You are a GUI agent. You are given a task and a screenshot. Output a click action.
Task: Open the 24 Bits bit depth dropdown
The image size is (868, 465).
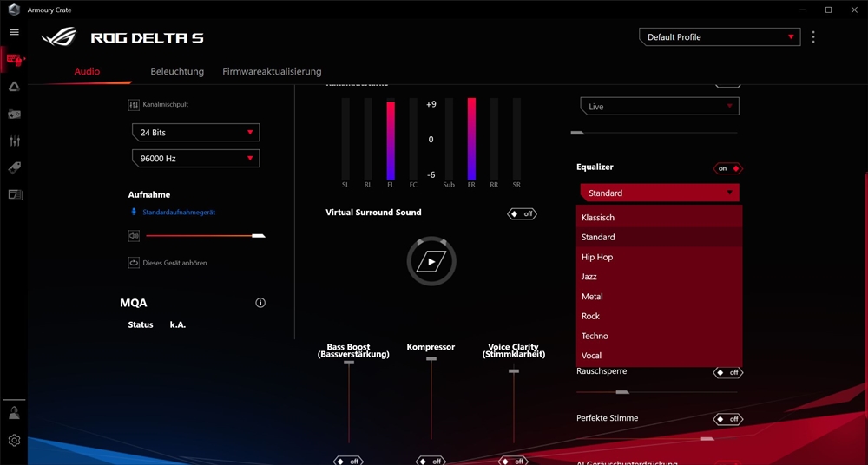(x=195, y=133)
